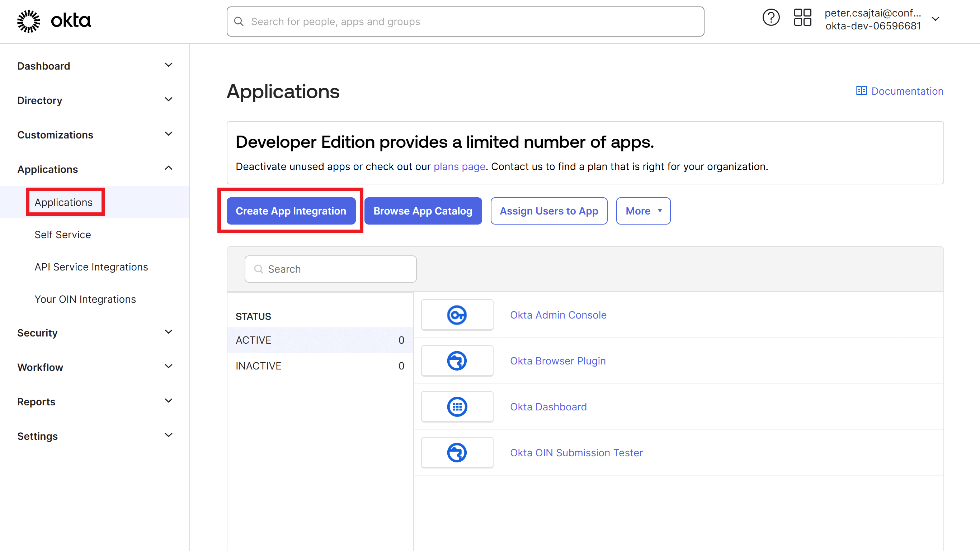Open the More dropdown
This screenshot has height=551, width=980.
(x=642, y=211)
